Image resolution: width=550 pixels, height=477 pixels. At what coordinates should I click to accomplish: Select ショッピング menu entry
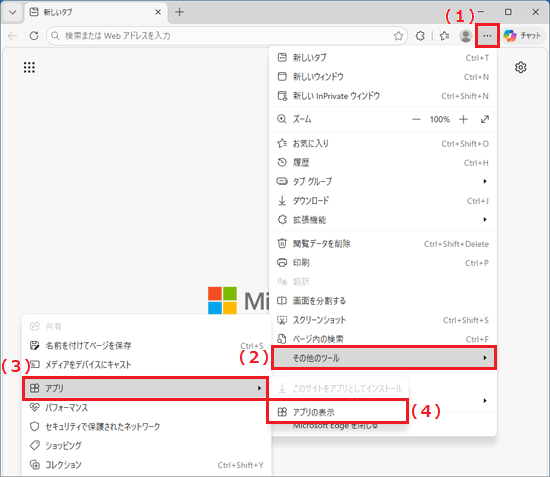[147, 446]
